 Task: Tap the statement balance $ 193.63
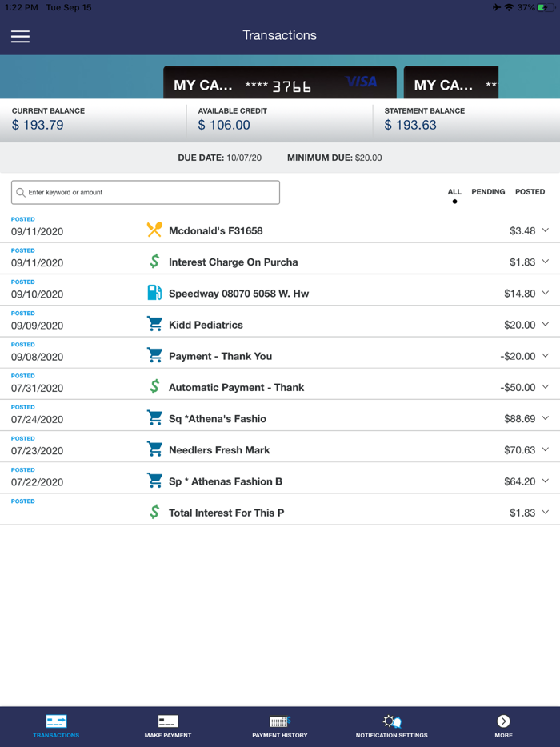tap(410, 125)
